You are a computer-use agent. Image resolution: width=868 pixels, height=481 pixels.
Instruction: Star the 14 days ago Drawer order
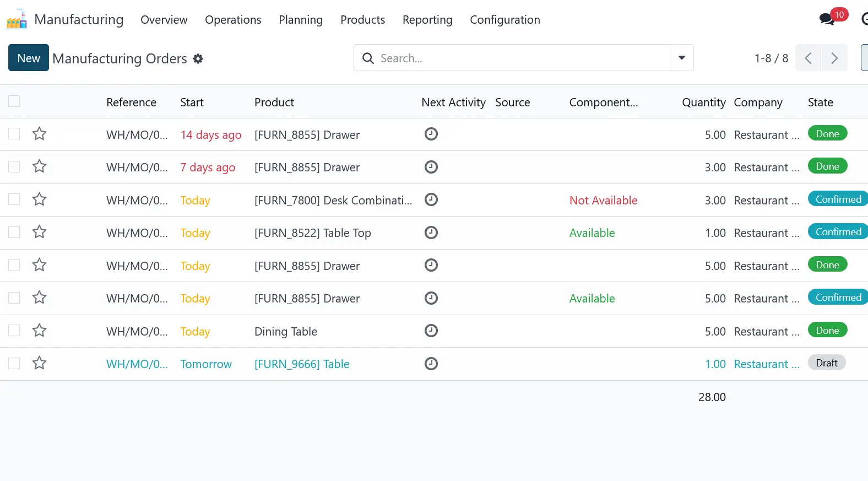coord(39,134)
